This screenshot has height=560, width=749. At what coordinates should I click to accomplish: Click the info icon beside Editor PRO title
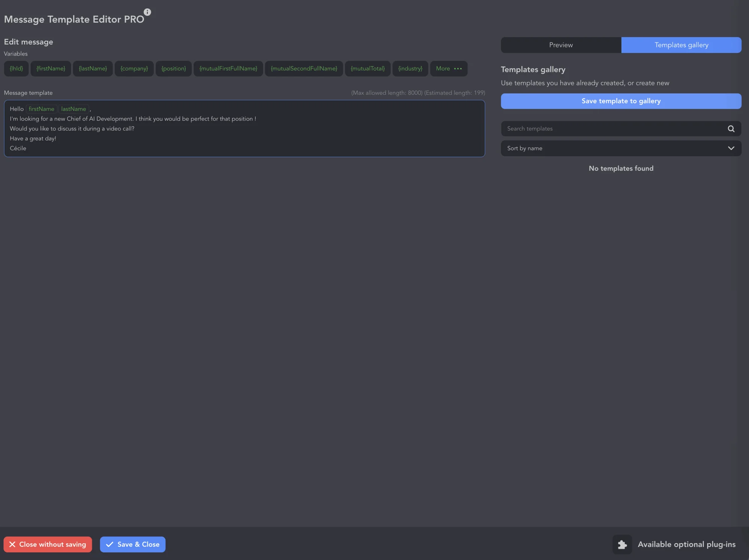[147, 12]
